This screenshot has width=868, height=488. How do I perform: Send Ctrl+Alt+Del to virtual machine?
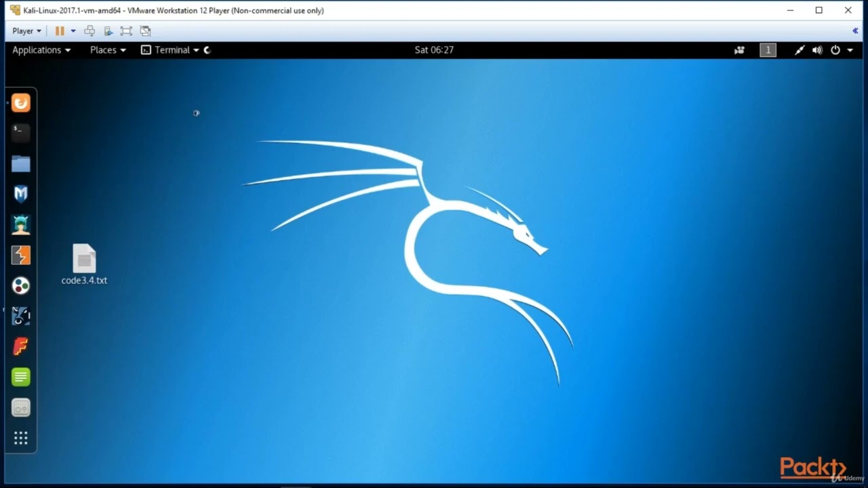[90, 30]
